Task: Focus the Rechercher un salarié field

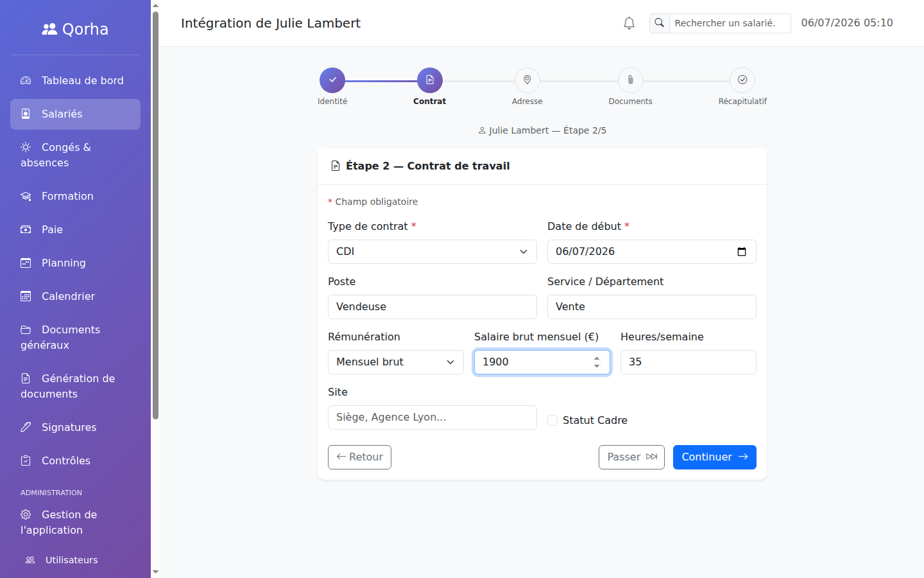Action: click(730, 23)
